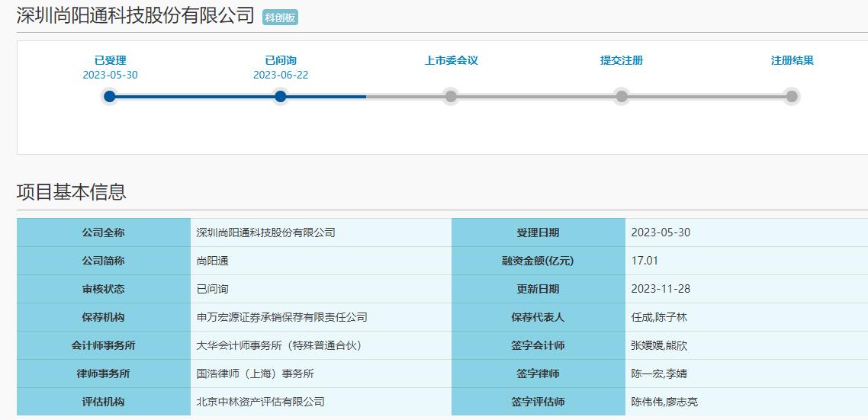The image size is (868, 420).
Task: Open the 注册结果 stage label
Action: [792, 61]
